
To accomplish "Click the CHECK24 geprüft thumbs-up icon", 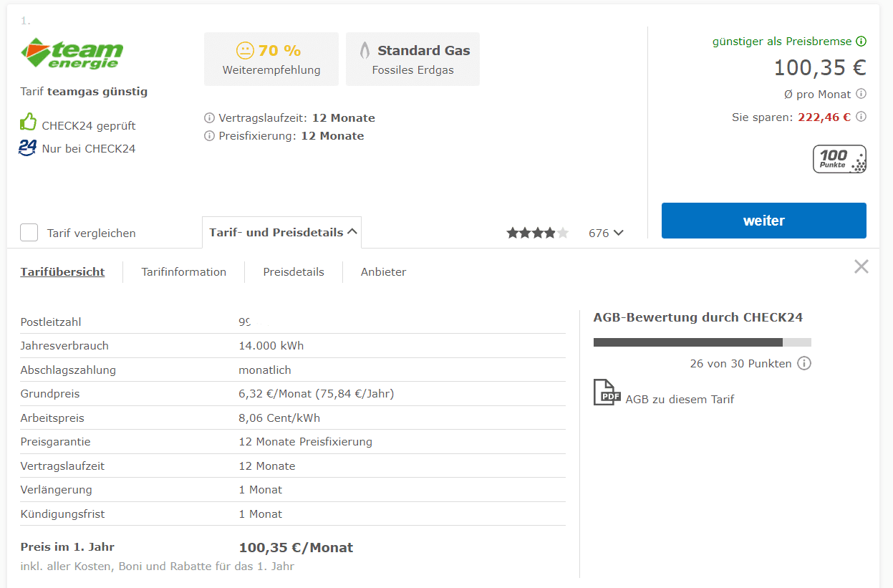I will (28, 122).
